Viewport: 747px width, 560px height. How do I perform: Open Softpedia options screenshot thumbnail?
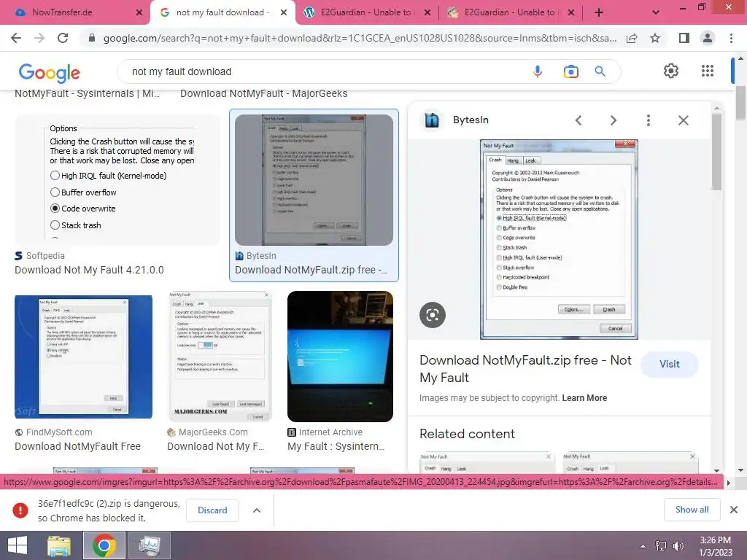point(117,179)
